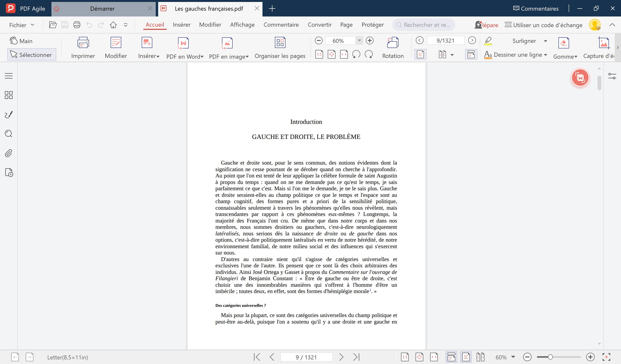Image resolution: width=621 pixels, height=364 pixels.
Task: Jump to last page in status bar
Action: (356, 357)
